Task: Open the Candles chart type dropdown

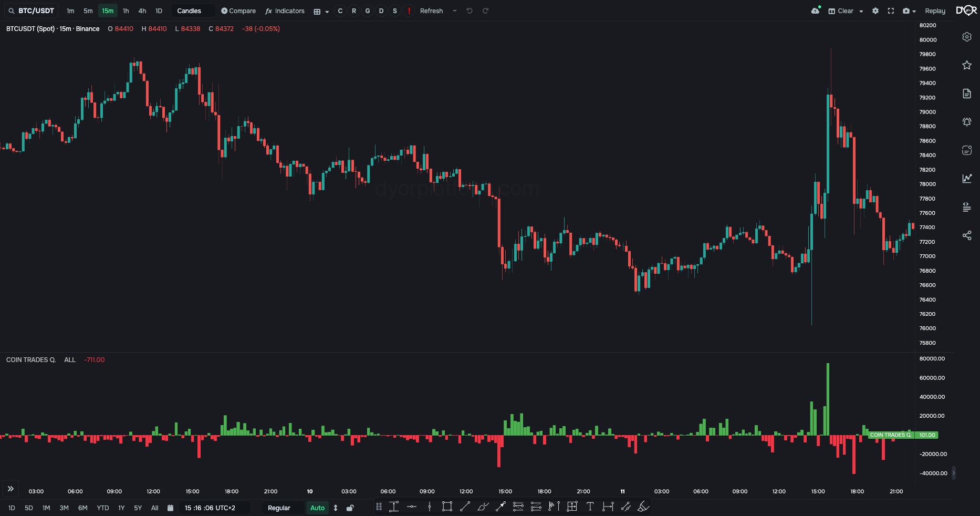Action: [x=193, y=11]
